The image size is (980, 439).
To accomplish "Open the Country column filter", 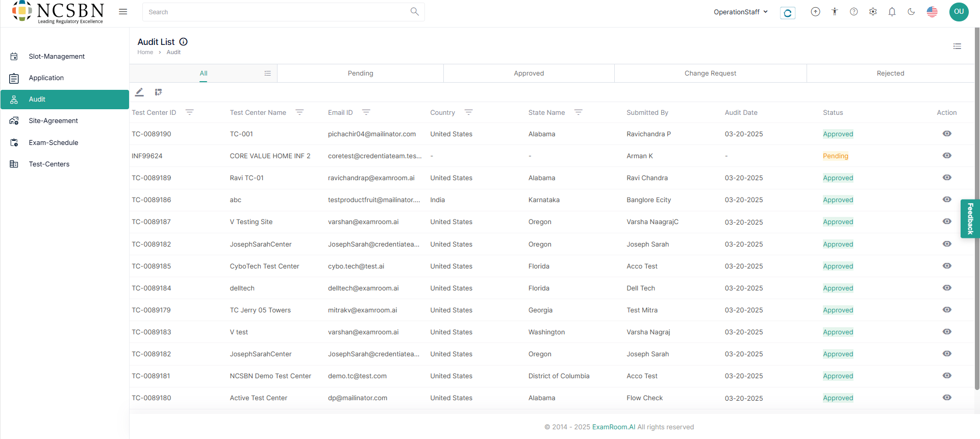I will [x=468, y=112].
